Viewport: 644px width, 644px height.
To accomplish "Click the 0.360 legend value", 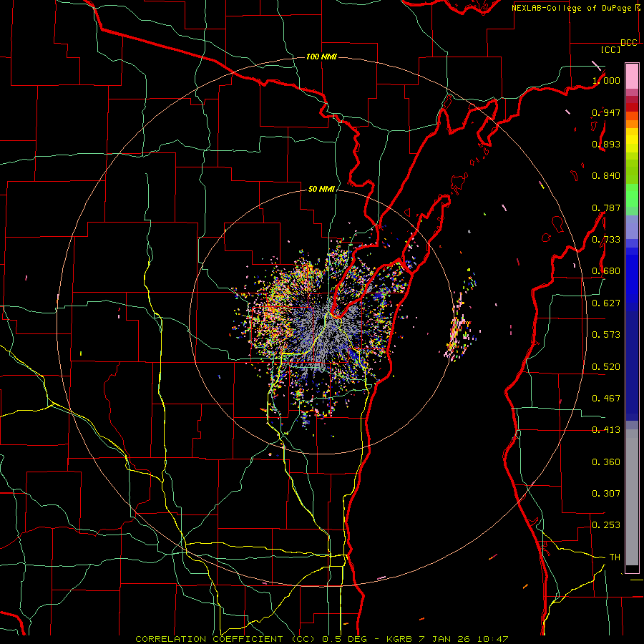I will pyautogui.click(x=606, y=462).
